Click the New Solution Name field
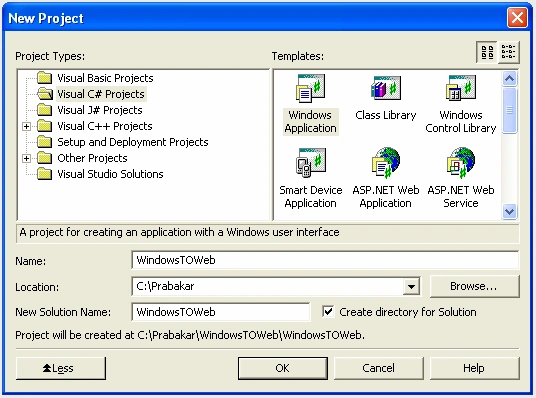This screenshot has height=398, width=536. click(221, 312)
